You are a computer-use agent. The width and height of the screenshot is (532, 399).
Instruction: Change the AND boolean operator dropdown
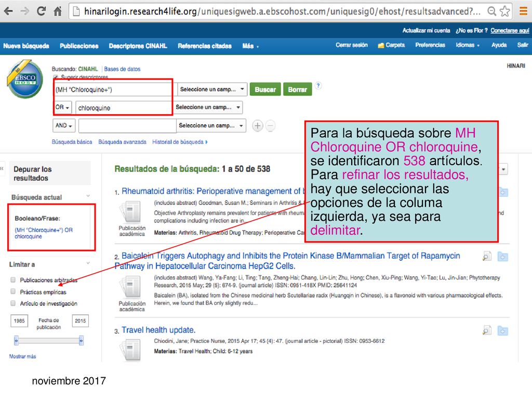64,126
